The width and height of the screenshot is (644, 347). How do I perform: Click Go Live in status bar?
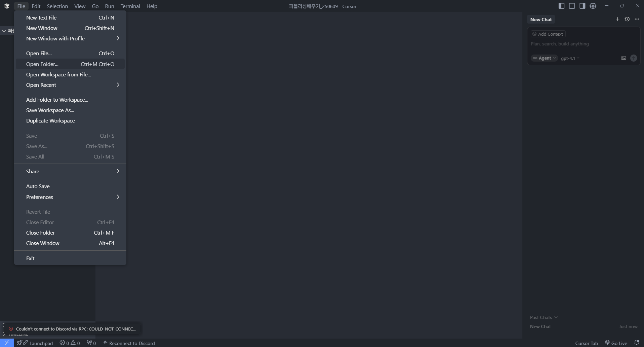616,343
